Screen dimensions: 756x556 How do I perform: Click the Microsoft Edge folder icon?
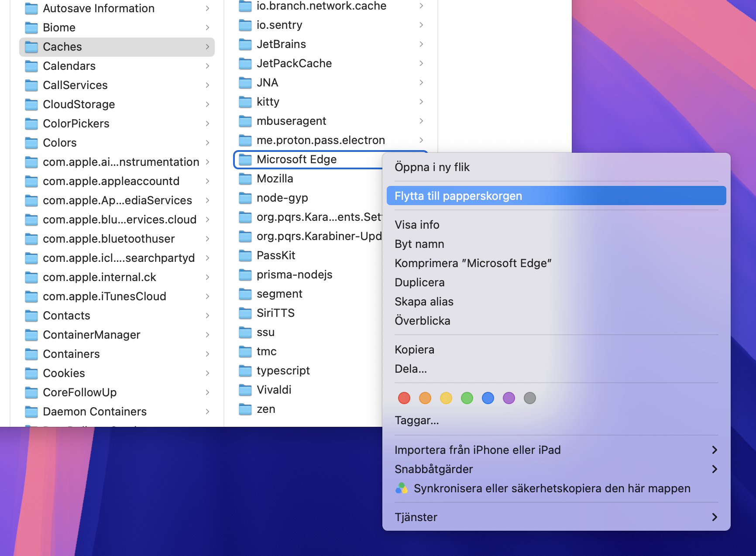click(x=245, y=159)
